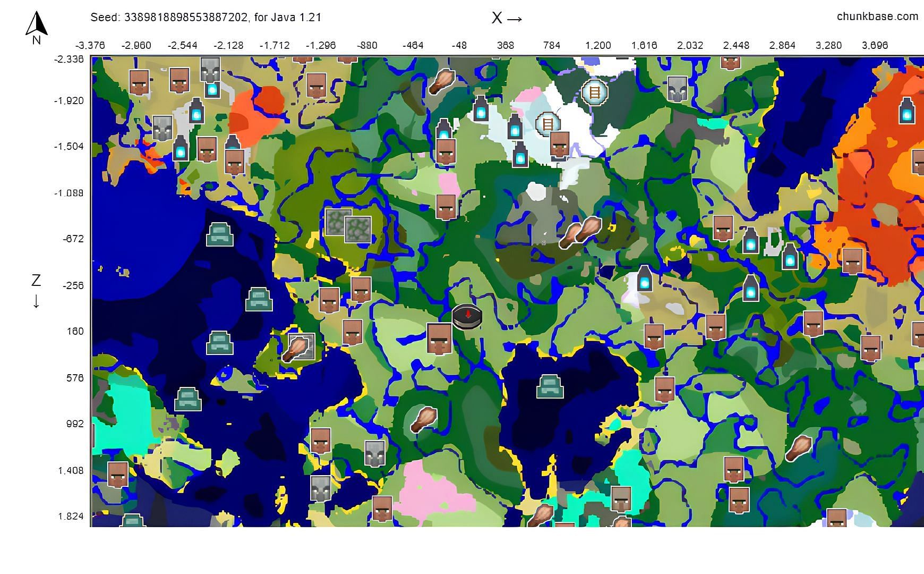This screenshot has height=574, width=924.
Task: Click the village icon near X -170, Z -990
Action: pyautogui.click(x=446, y=207)
